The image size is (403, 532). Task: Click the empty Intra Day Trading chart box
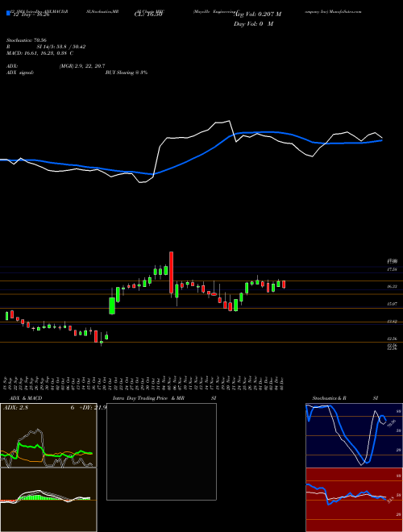161,451
